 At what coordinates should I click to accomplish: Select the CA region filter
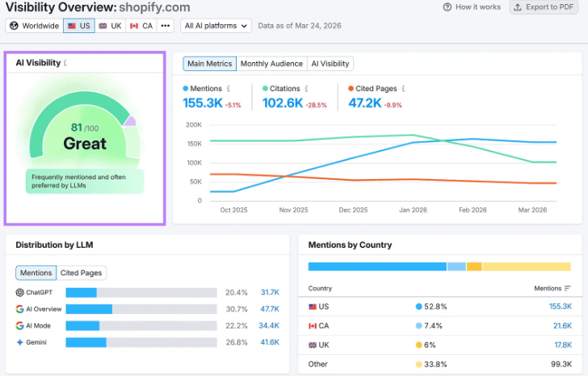coord(141,26)
